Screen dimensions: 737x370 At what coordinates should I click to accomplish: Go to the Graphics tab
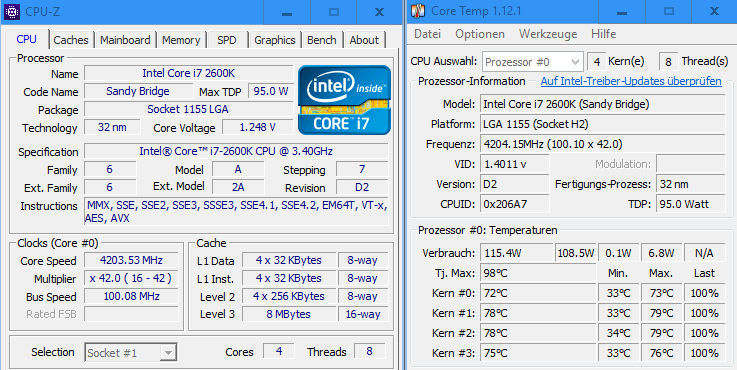[274, 40]
